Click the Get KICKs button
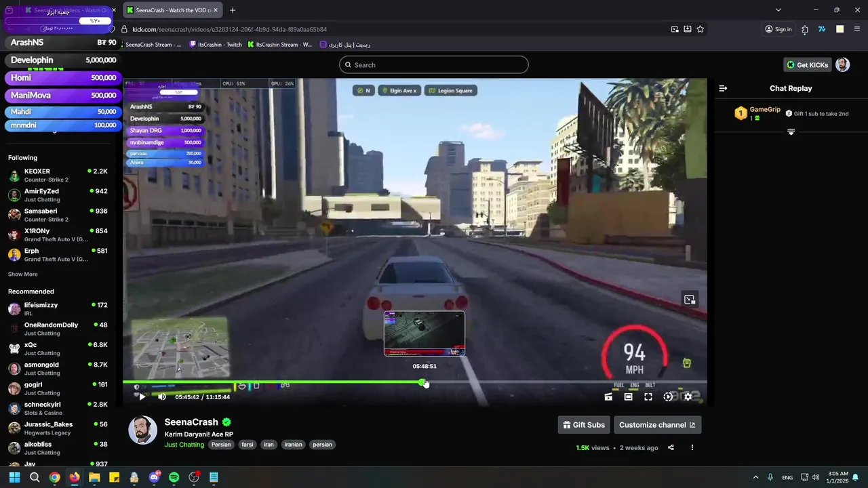 [808, 65]
